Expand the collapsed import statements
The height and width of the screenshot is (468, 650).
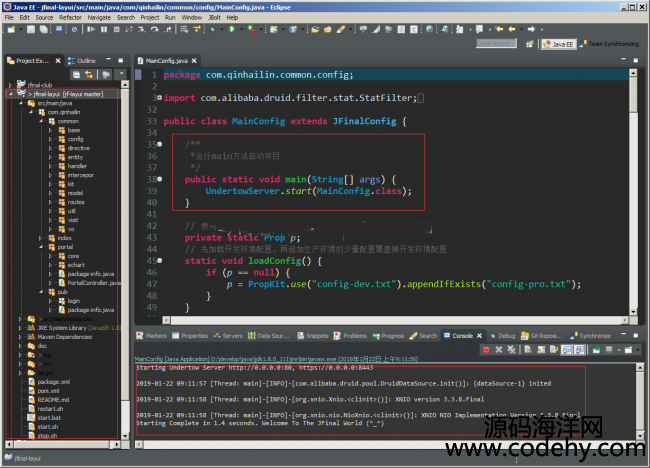coord(158,98)
